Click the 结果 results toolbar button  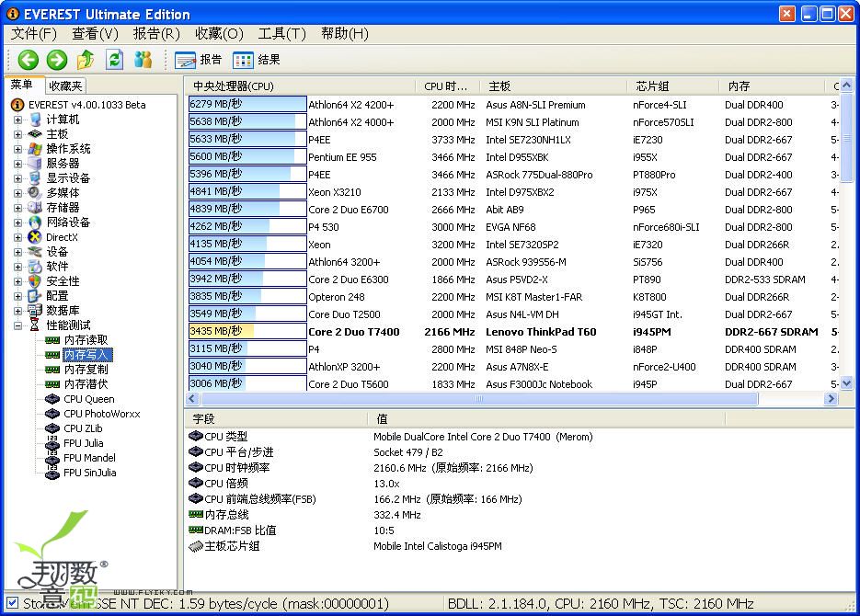[256, 60]
